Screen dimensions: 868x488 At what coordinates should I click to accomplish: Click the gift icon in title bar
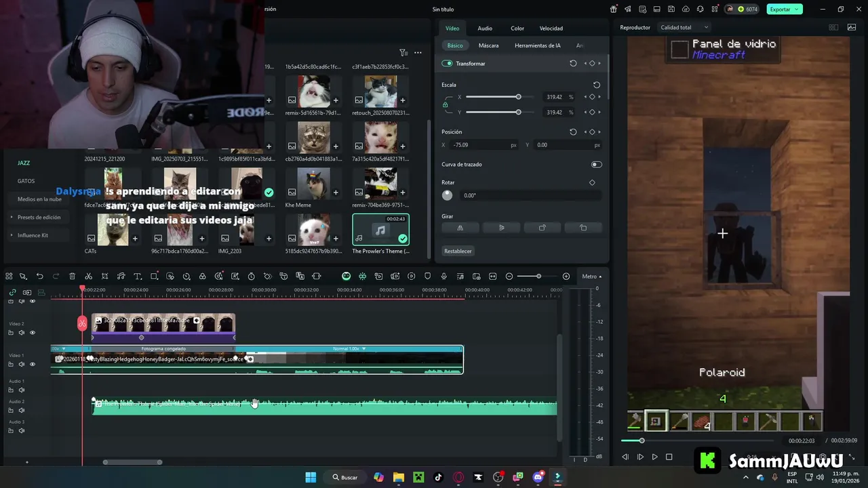click(x=614, y=9)
